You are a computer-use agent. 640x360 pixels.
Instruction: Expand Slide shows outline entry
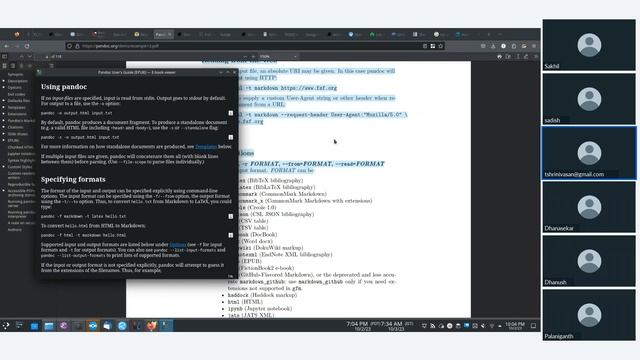(4, 133)
